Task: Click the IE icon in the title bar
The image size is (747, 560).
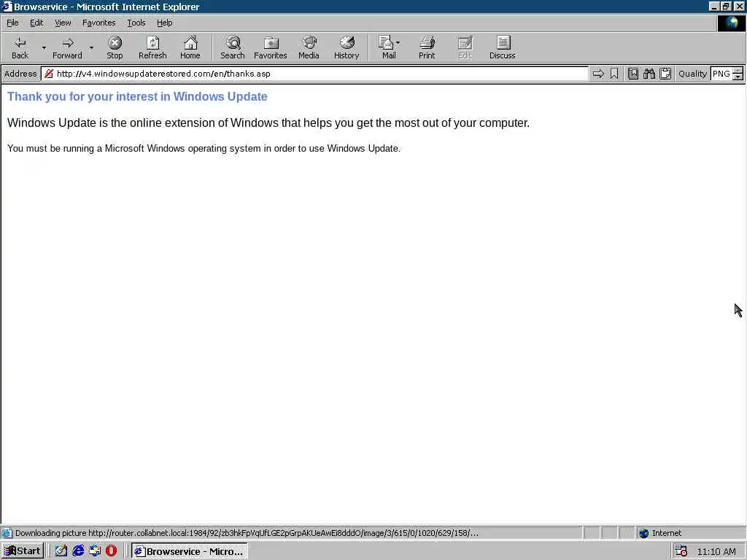Action: pyautogui.click(x=7, y=6)
